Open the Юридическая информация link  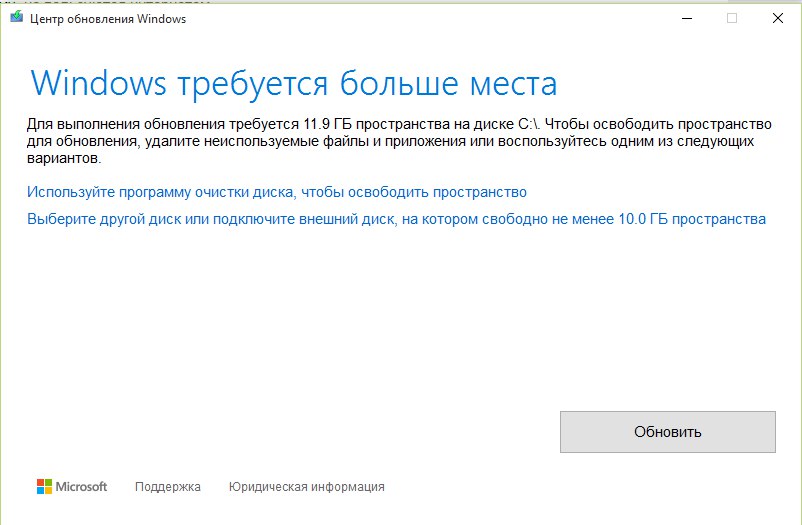coord(306,487)
